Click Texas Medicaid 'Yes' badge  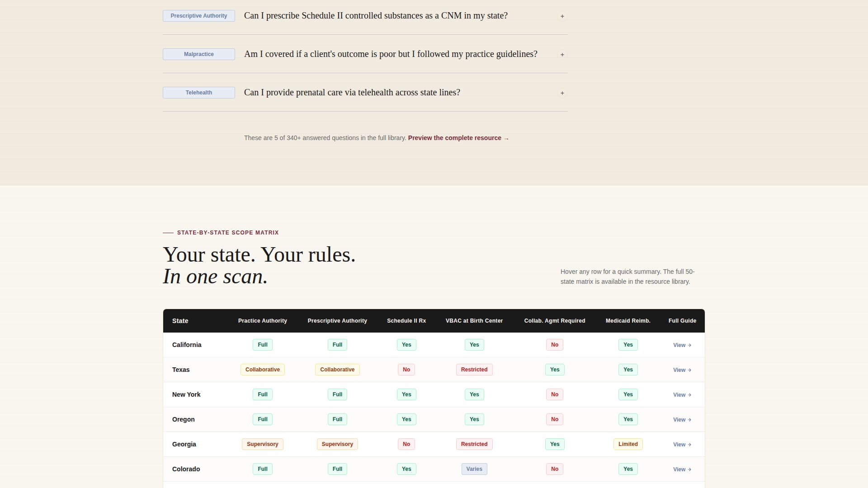628,370
